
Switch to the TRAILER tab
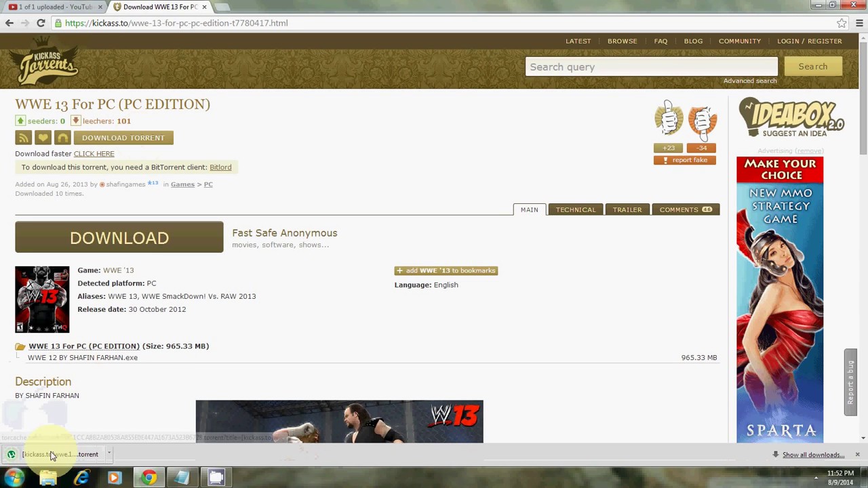tap(627, 209)
